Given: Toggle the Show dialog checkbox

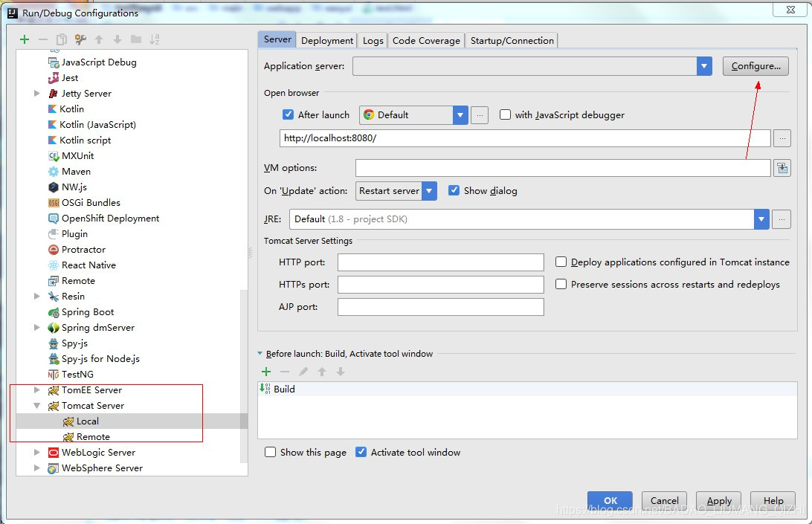Looking at the screenshot, I should (x=454, y=190).
